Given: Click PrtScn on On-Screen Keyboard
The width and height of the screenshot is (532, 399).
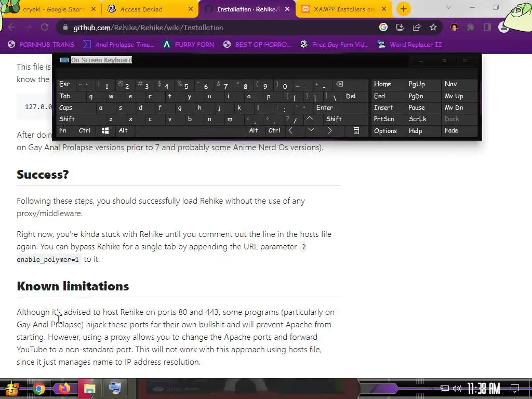Looking at the screenshot, I should (x=388, y=119).
